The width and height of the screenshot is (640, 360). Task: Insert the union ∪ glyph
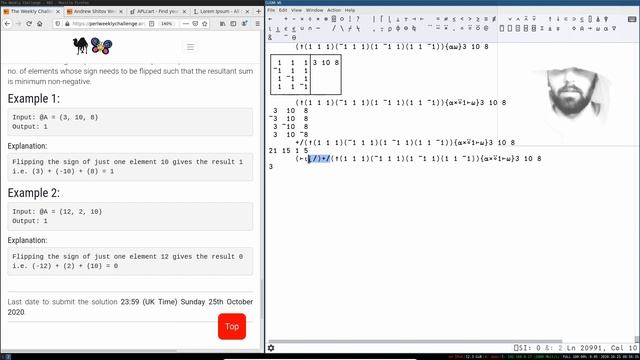pyautogui.click(x=302, y=29)
